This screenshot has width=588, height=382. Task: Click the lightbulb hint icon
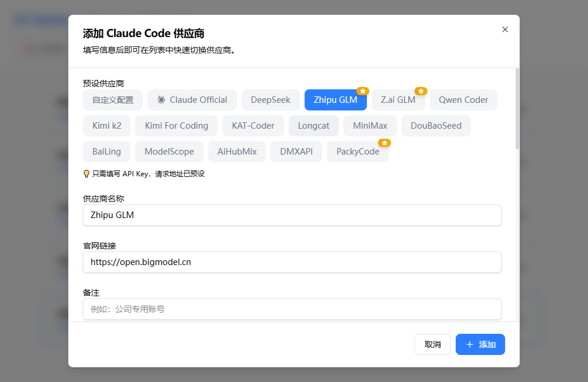coord(86,174)
